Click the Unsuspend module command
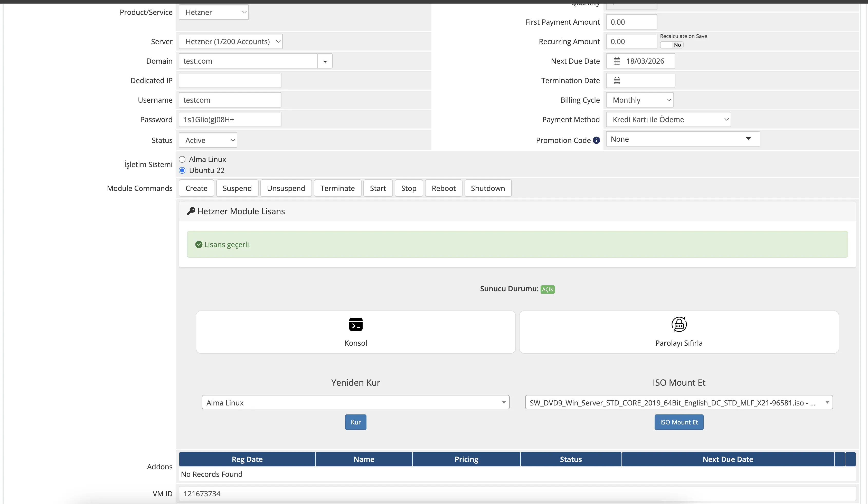Viewport: 868px width, 504px height. 286,188
